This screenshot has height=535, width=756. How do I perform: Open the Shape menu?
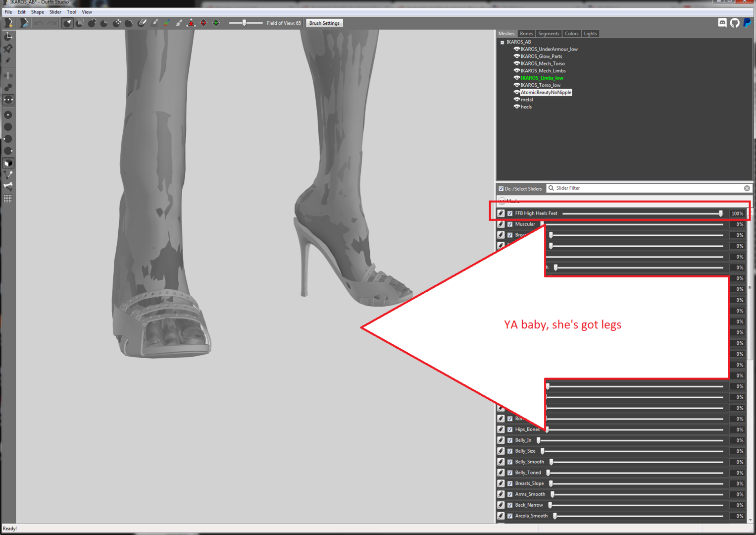click(37, 12)
